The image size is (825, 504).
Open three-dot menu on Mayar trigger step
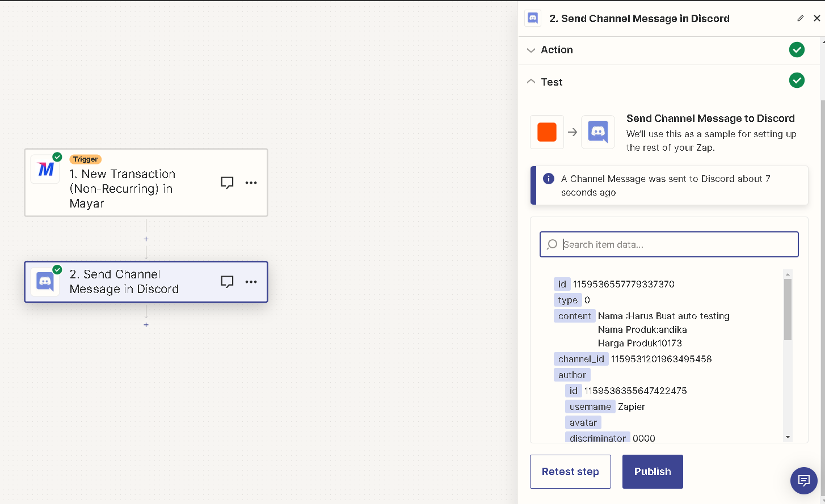point(251,183)
